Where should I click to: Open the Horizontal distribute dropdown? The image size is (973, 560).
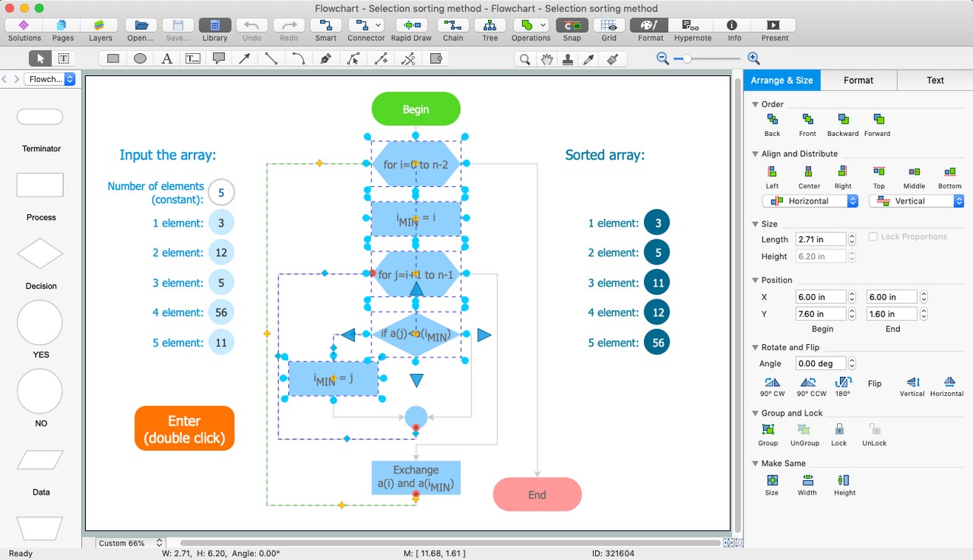click(x=810, y=201)
